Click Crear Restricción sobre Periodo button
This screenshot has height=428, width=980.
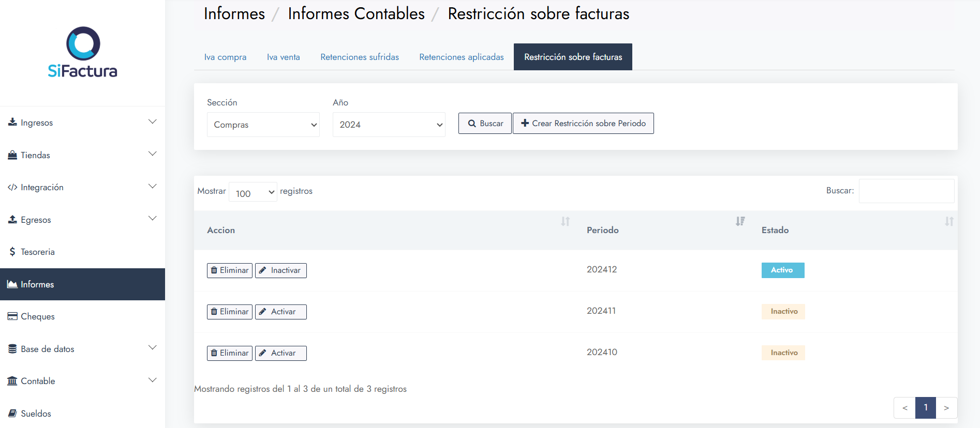pyautogui.click(x=583, y=124)
